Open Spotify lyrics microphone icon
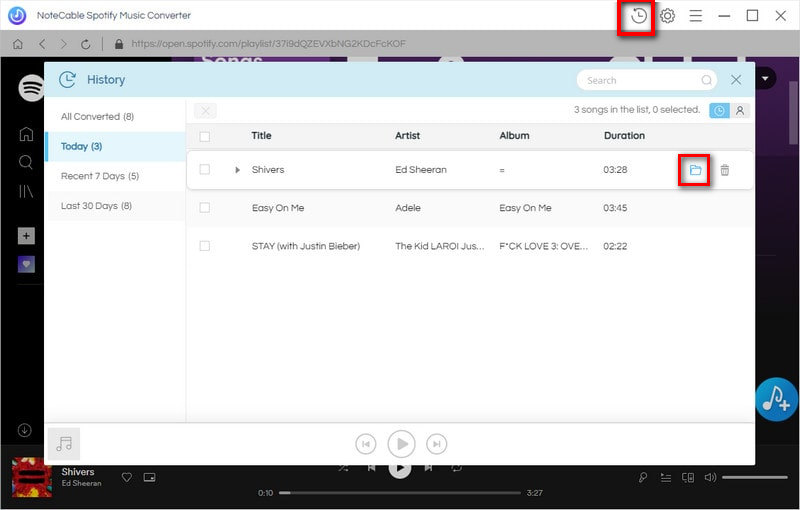Screen dimensions: 800x510 click(x=643, y=478)
